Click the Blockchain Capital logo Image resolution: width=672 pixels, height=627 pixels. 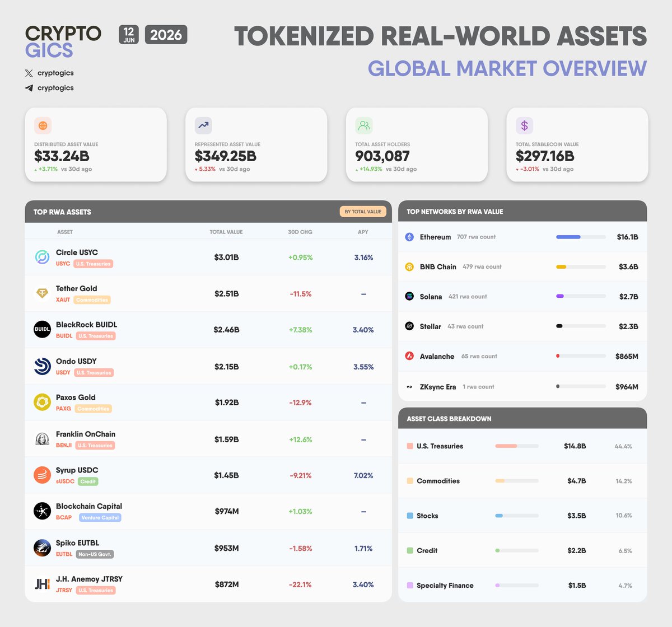[43, 511]
